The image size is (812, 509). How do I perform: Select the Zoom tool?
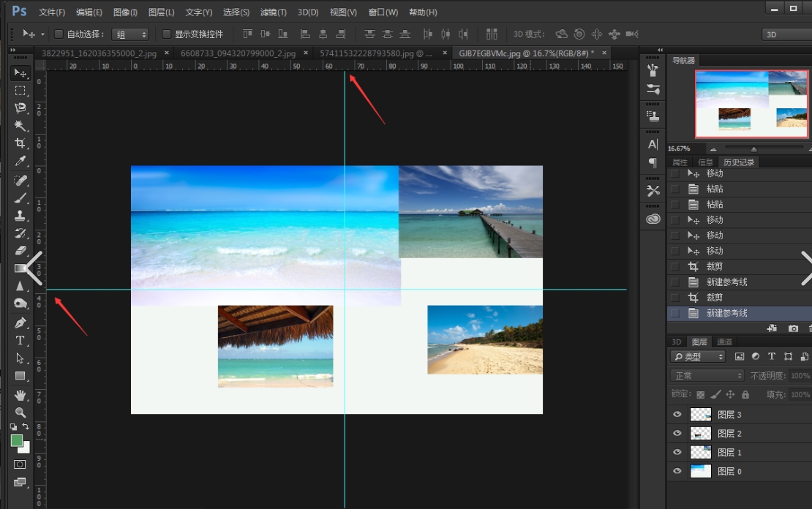click(20, 412)
